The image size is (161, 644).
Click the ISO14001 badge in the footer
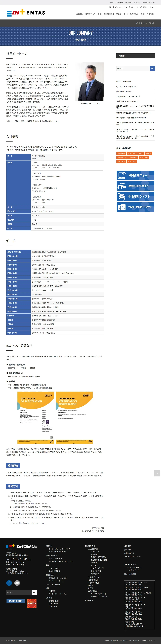[15, 601]
